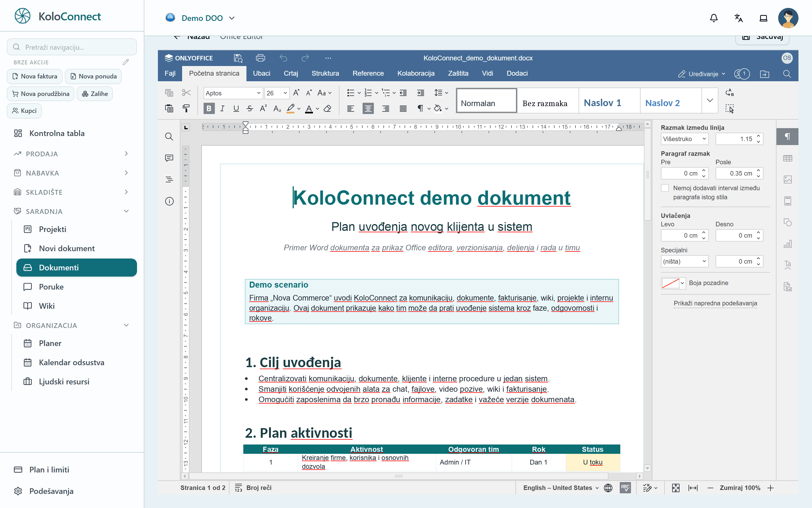Toggle bold formatting
The height and width of the screenshot is (508, 812).
pos(209,109)
